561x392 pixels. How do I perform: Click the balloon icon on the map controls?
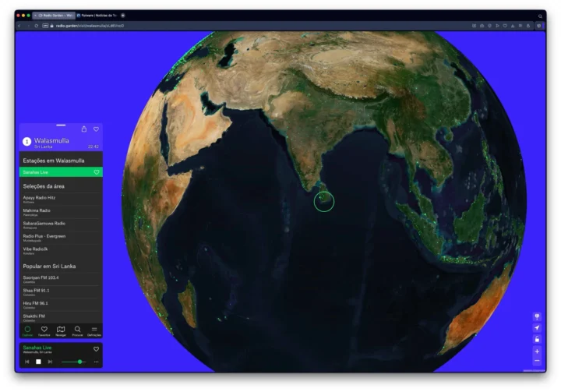[537, 317]
